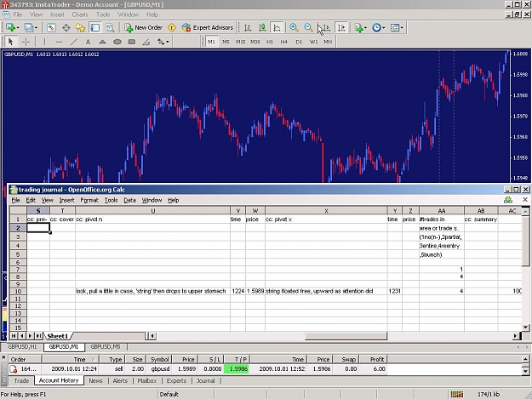Viewport: 532px width, 399px height.
Task: Expand the Templates dropdown arrow
Action: point(402,28)
